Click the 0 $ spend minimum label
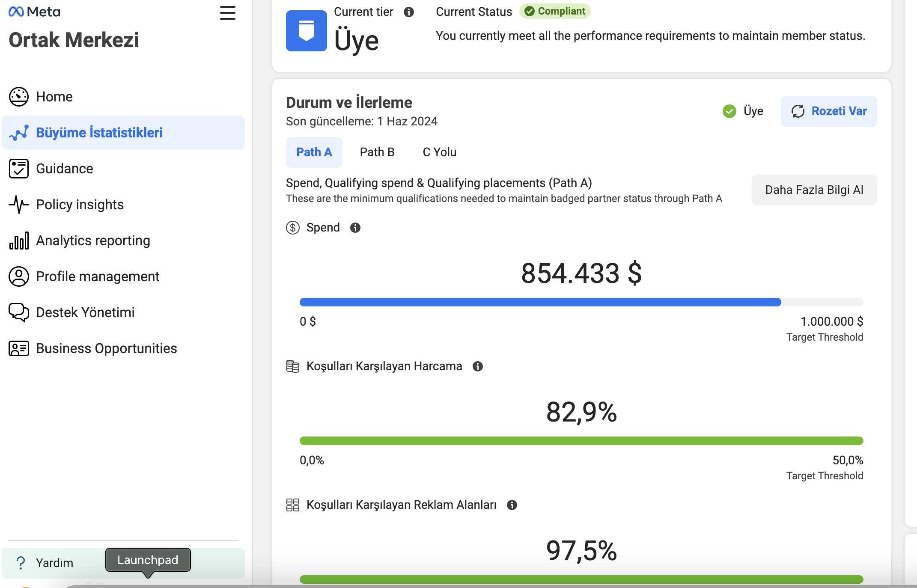The width and height of the screenshot is (917, 588). 308,321
